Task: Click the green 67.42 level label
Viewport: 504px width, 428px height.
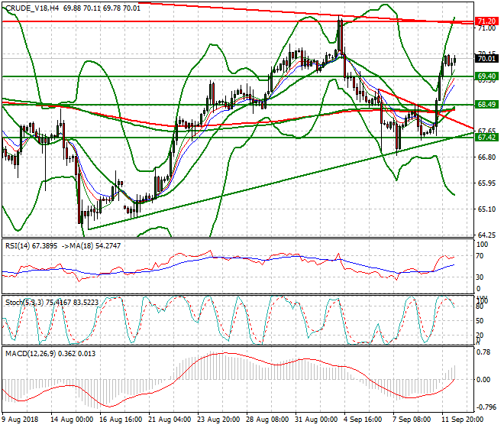Action: tap(486, 138)
